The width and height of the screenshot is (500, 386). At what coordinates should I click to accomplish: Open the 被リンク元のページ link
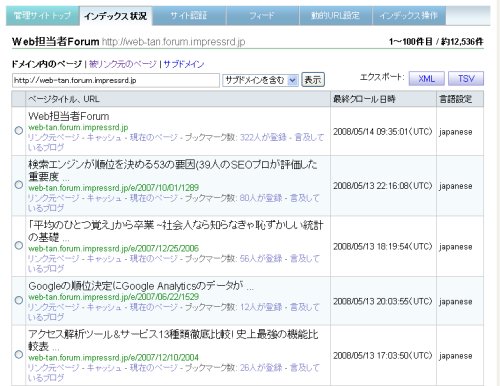[x=123, y=64]
